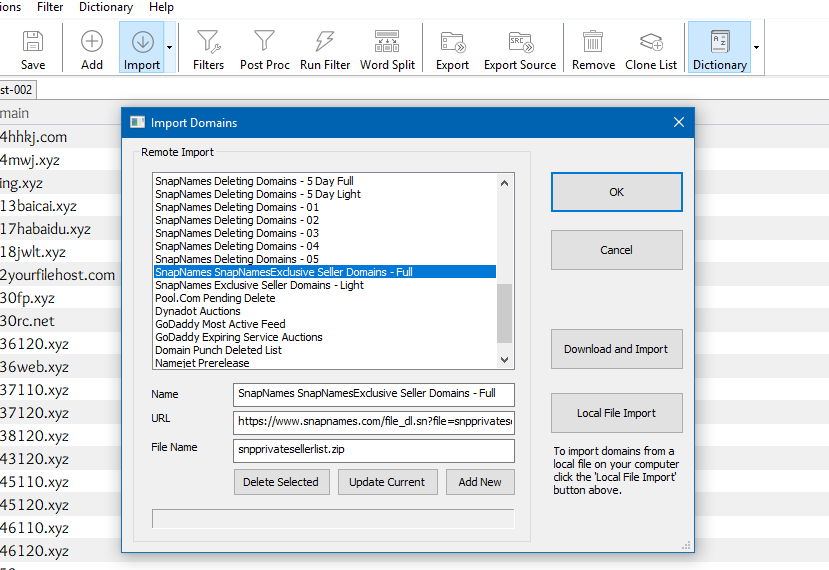This screenshot has width=829, height=570.
Task: Select 18jwlt.xyz in domain list
Action: coord(33,252)
